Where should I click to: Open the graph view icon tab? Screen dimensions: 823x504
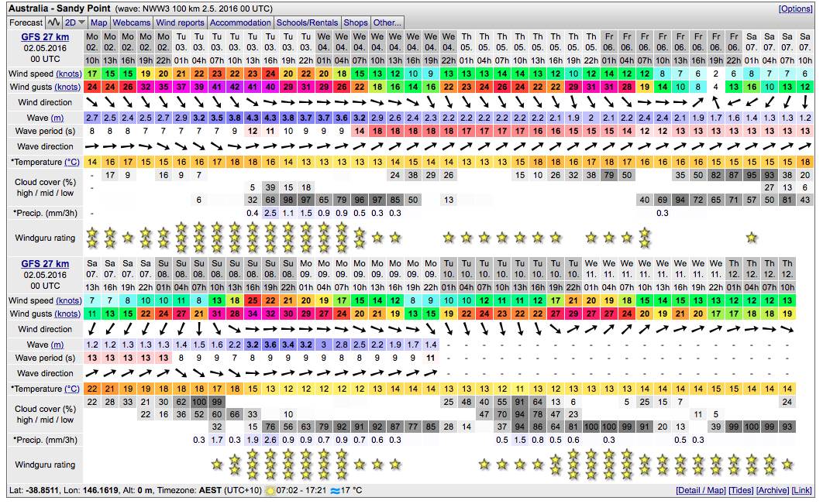[54, 22]
